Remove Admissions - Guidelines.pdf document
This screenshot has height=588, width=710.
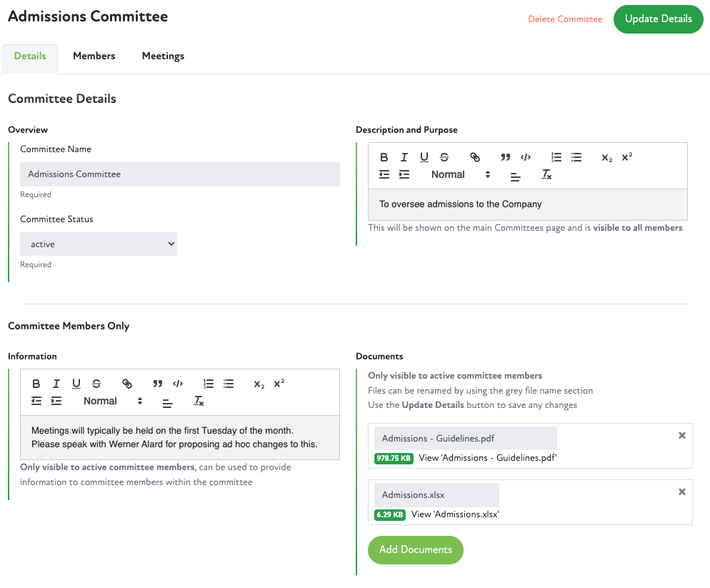pyautogui.click(x=682, y=435)
